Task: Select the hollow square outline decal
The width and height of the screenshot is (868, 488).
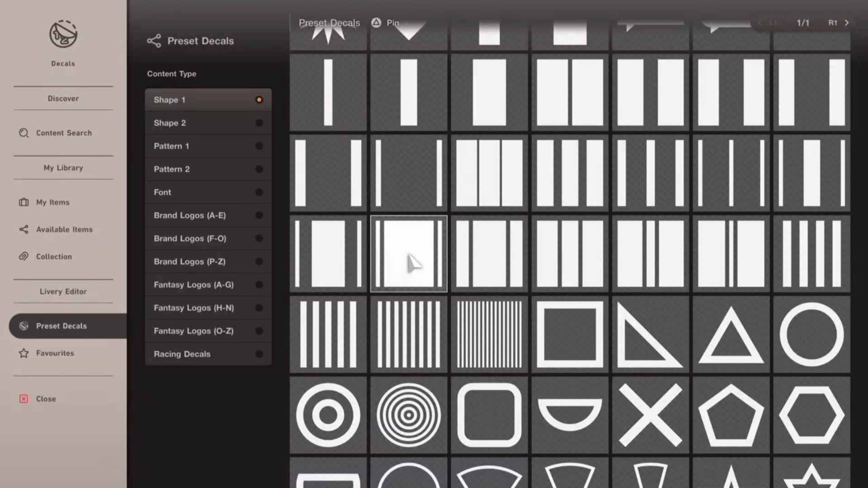Action: tap(570, 334)
